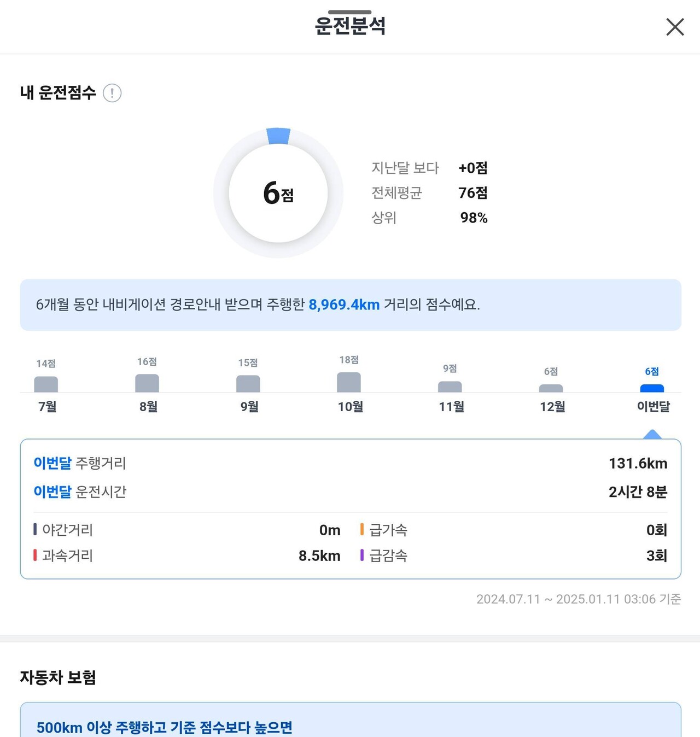Viewport: 700px width, 737px height.
Task: Select the 급가속 orange legend marker
Action: point(361,529)
